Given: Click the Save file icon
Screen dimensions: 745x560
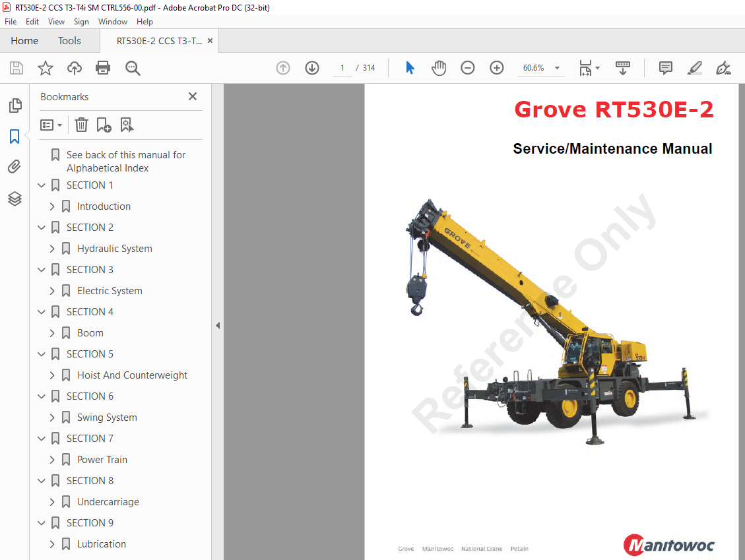Looking at the screenshot, I should (x=16, y=68).
